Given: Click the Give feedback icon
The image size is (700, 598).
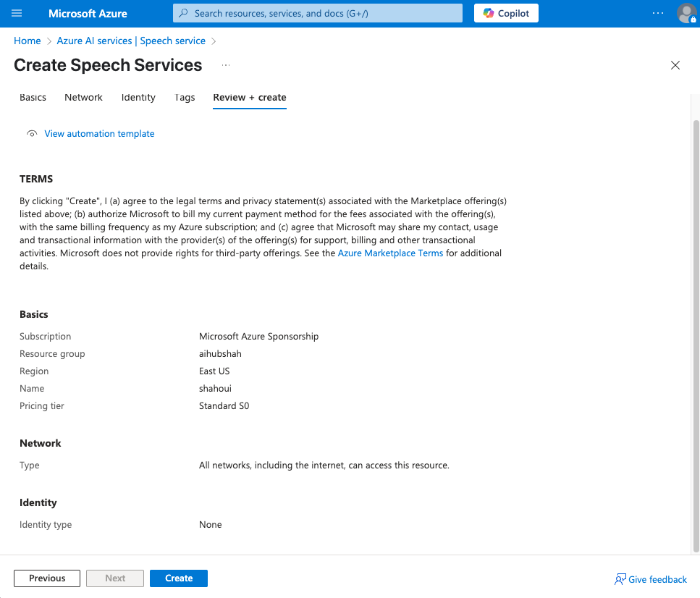Looking at the screenshot, I should (x=620, y=579).
